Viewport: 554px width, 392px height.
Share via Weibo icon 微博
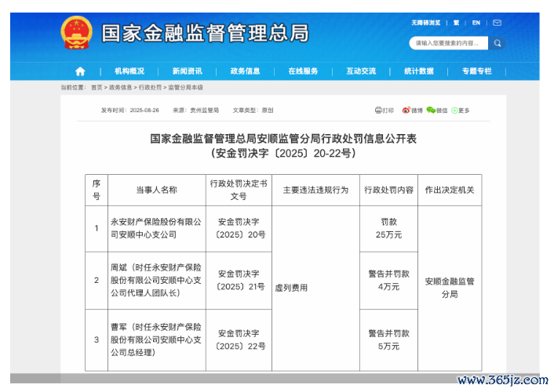pyautogui.click(x=412, y=111)
